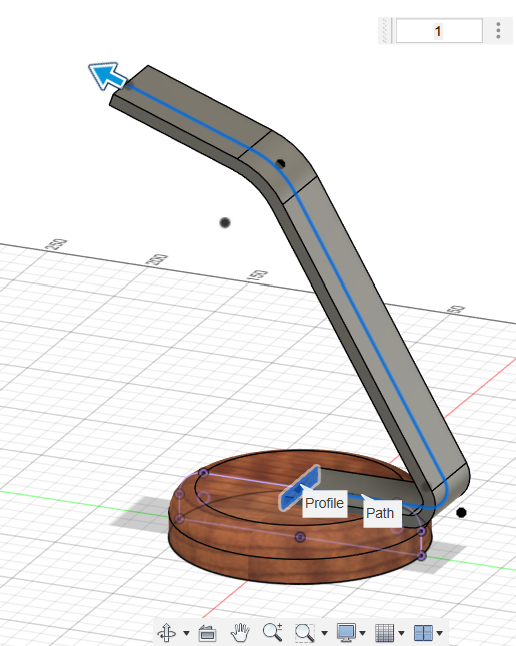Screen dimensions: 516x646
Task: Click the distance value input field
Action: [x=439, y=30]
